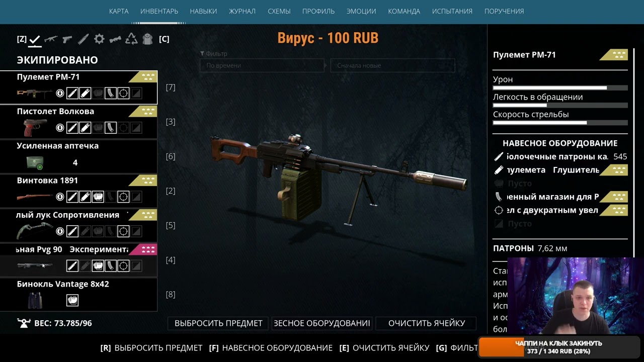Screen dimensions: 644x362
Task: Click the silencer slot icon of Пистолет Волкова
Action: tap(85, 128)
